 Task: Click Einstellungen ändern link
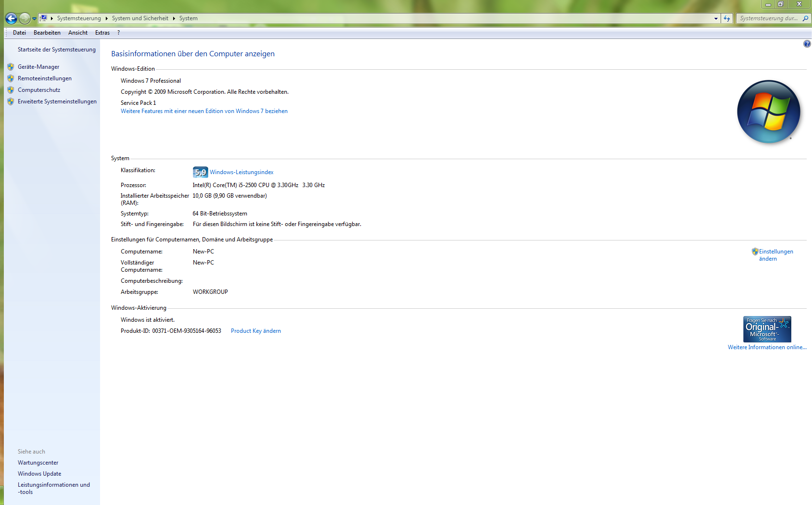tap(776, 255)
